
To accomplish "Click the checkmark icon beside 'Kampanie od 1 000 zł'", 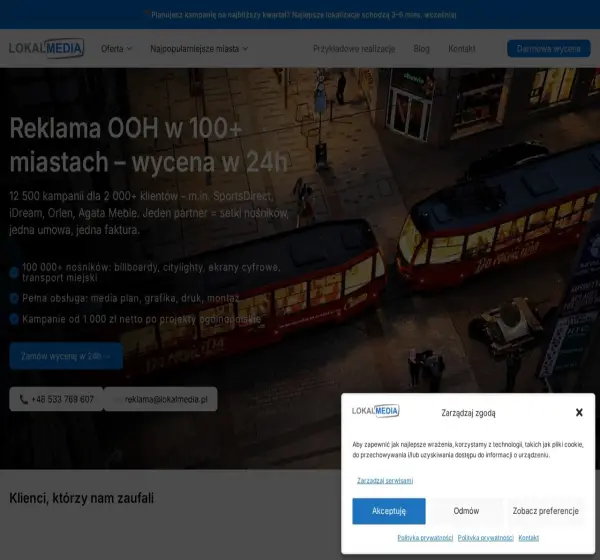I will [14, 319].
